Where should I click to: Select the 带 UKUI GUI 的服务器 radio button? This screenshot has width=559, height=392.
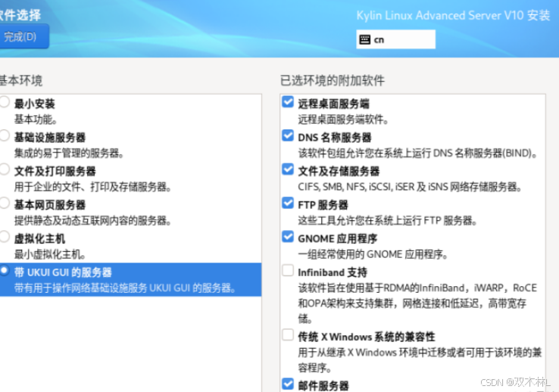(5, 271)
